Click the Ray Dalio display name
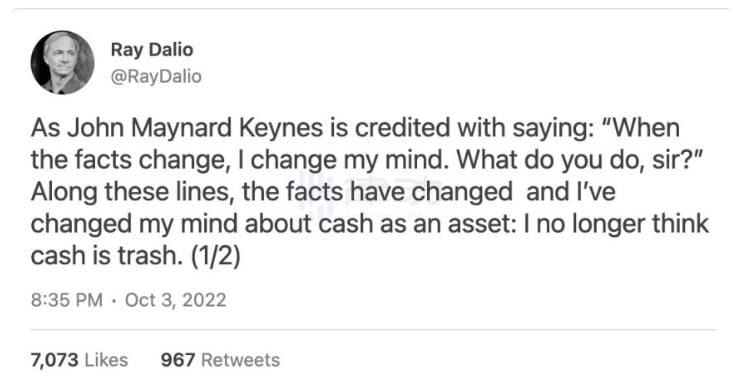This screenshot has height=389, width=742. pos(152,50)
